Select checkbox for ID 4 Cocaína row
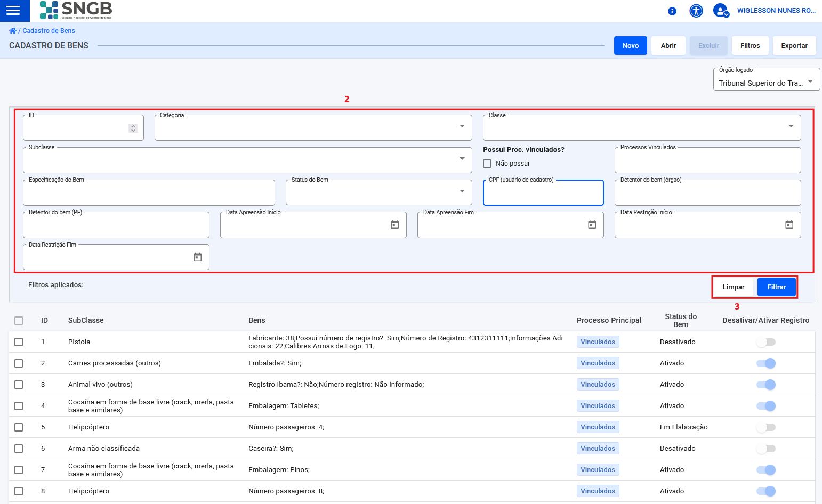This screenshot has width=822, height=504. [19, 406]
